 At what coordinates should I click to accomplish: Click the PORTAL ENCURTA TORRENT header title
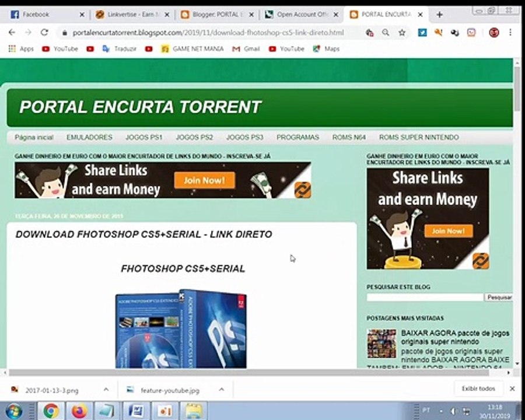(x=140, y=107)
